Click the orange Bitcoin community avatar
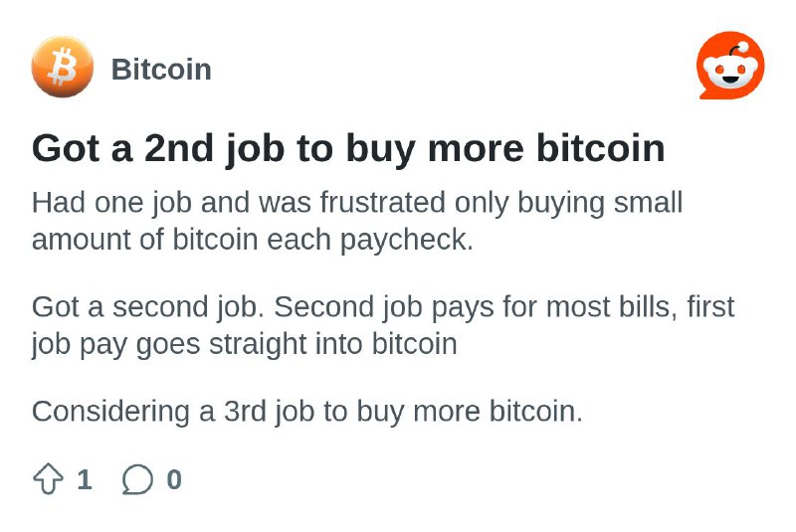 pyautogui.click(x=63, y=67)
